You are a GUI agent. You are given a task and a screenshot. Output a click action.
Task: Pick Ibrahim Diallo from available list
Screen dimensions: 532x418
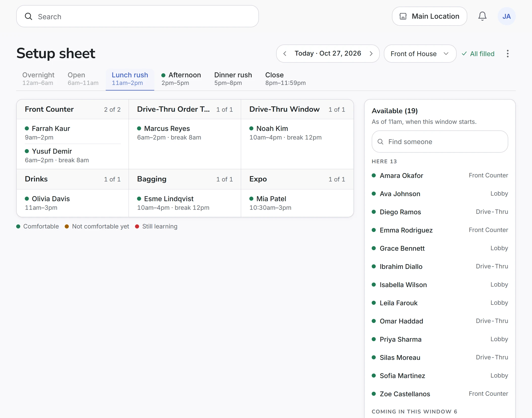(x=440, y=267)
